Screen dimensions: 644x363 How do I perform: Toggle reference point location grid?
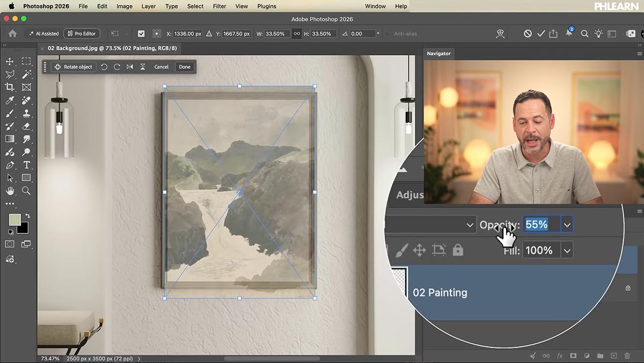tap(156, 33)
